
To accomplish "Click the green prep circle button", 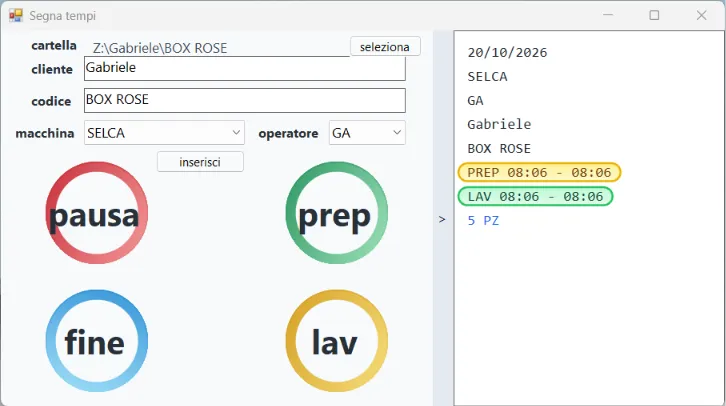I will 337,213.
